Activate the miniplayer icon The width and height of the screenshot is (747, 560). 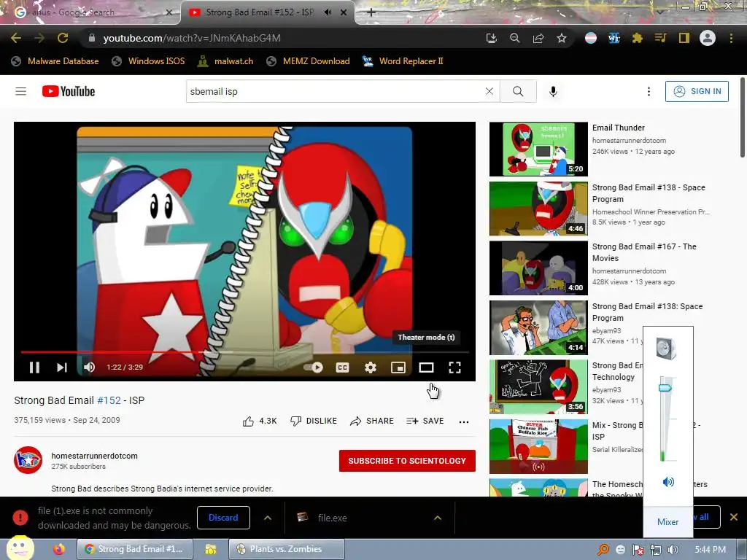point(398,367)
